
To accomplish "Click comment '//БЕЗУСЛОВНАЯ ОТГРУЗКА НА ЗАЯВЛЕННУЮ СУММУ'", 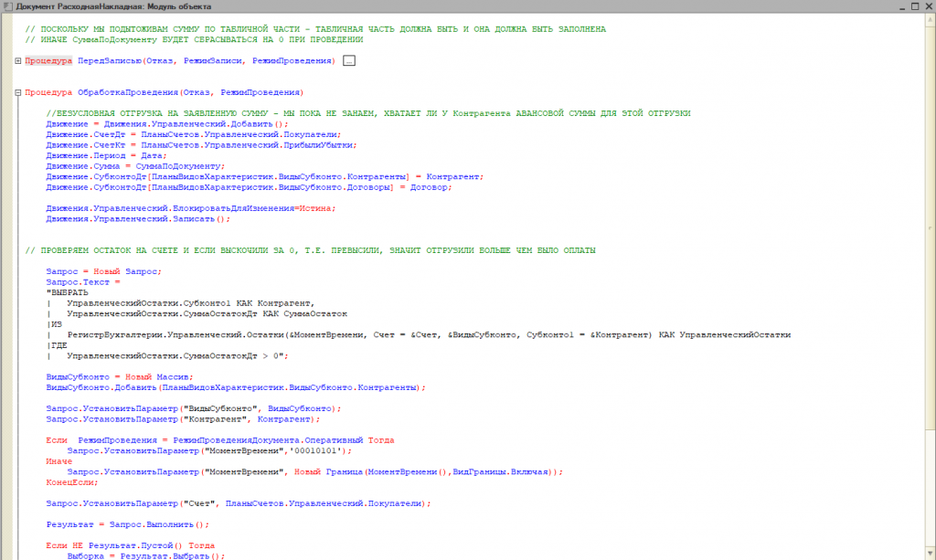I will (x=368, y=113).
